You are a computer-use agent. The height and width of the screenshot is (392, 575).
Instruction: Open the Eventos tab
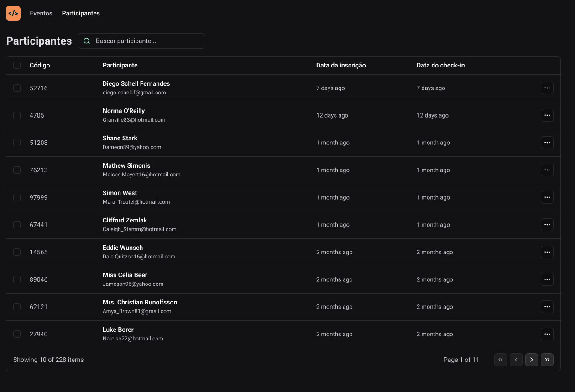pos(41,13)
